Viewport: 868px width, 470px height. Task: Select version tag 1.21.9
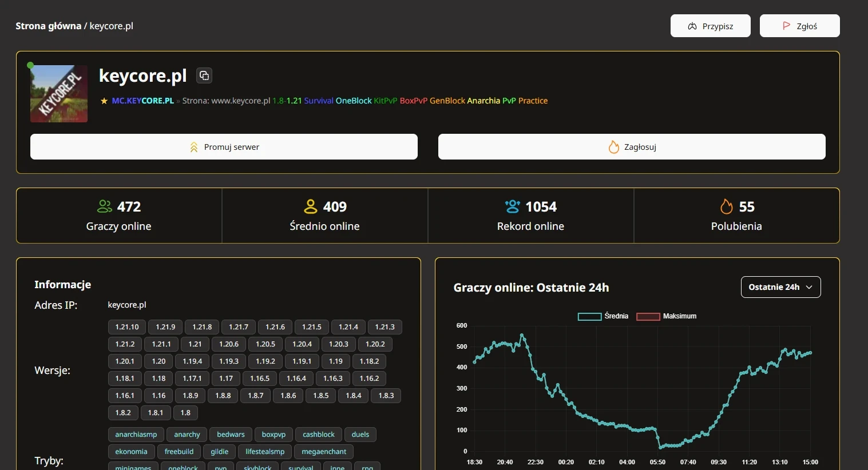(x=166, y=327)
